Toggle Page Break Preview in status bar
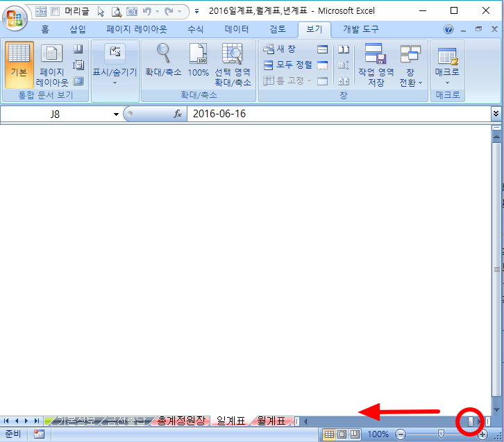The width and height of the screenshot is (504, 442). click(x=355, y=434)
